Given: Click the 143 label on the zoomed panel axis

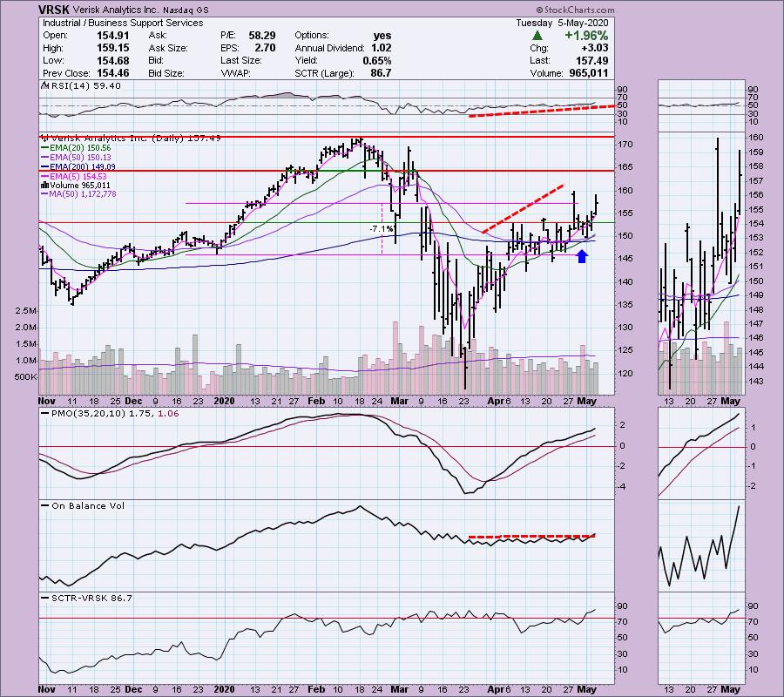Looking at the screenshot, I should 755,382.
